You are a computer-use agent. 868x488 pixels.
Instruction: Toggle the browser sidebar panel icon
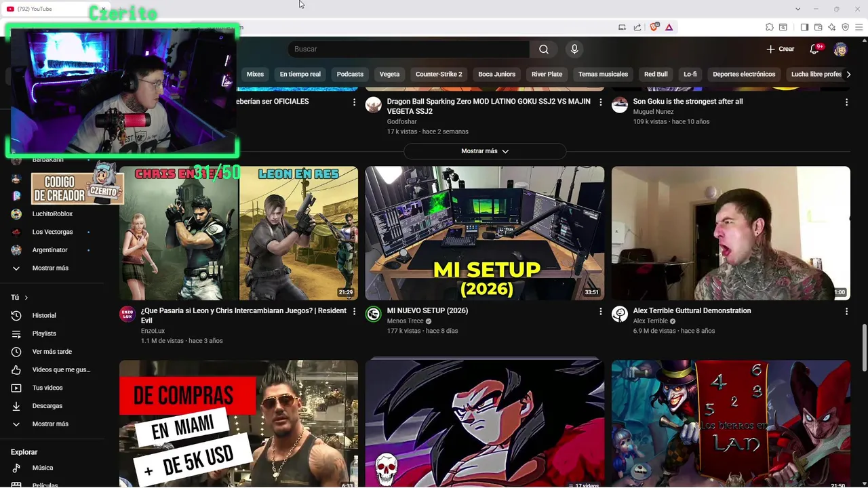(x=804, y=27)
